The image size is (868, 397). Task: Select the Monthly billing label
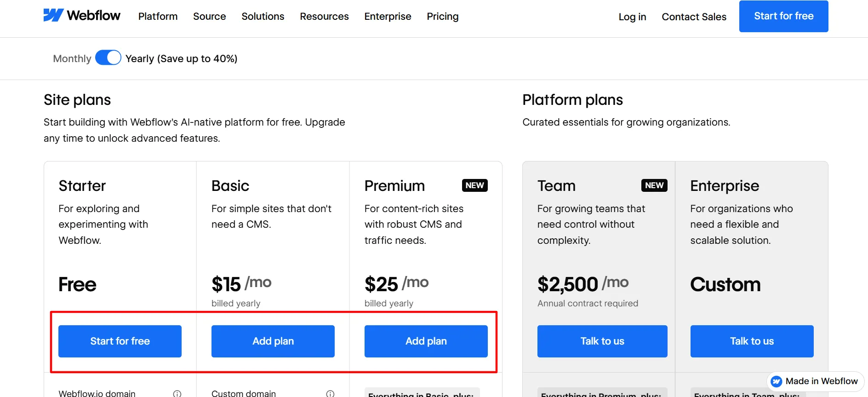pos(72,58)
